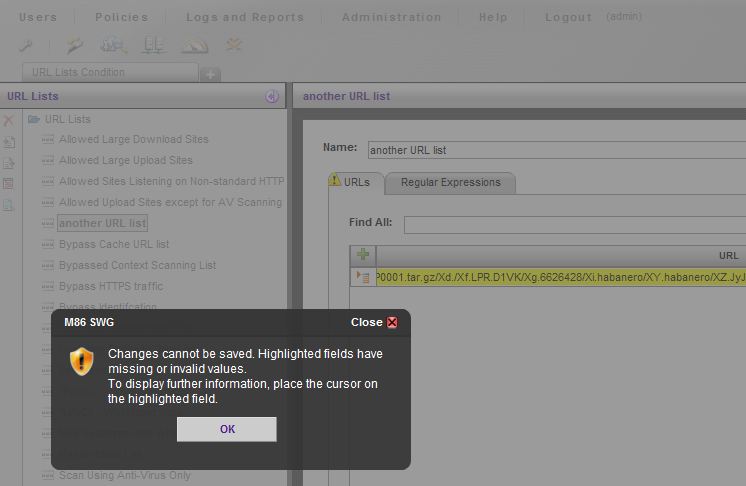This screenshot has height=486, width=746.
Task: Select Allowed Large Download Sites list
Action: click(x=133, y=139)
